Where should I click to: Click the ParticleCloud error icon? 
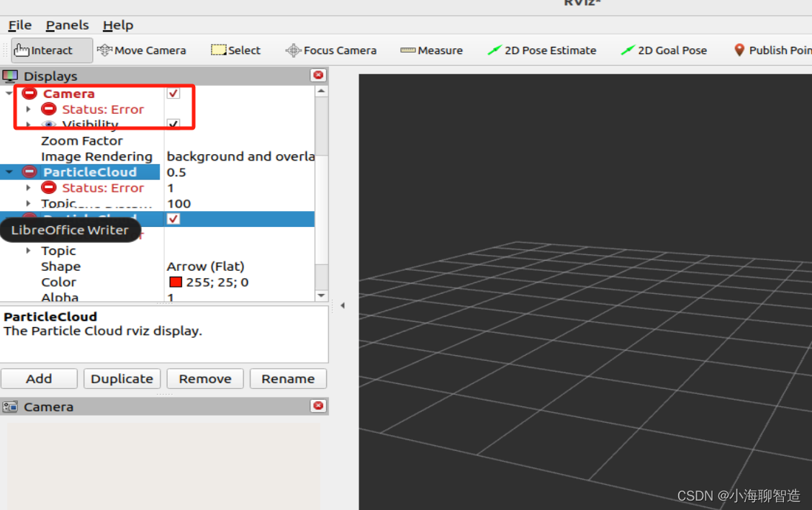30,171
